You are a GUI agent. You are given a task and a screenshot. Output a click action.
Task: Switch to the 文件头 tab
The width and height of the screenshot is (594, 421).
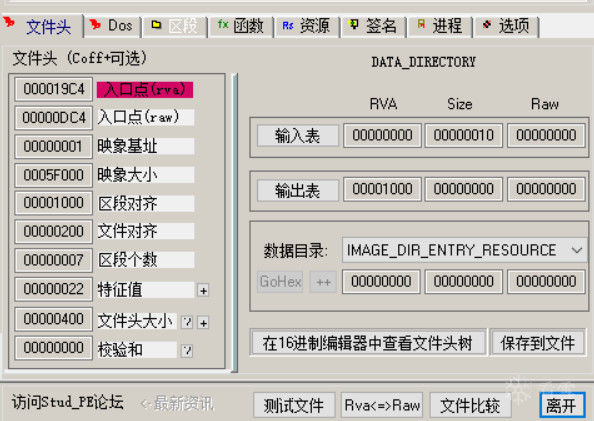pyautogui.click(x=42, y=26)
